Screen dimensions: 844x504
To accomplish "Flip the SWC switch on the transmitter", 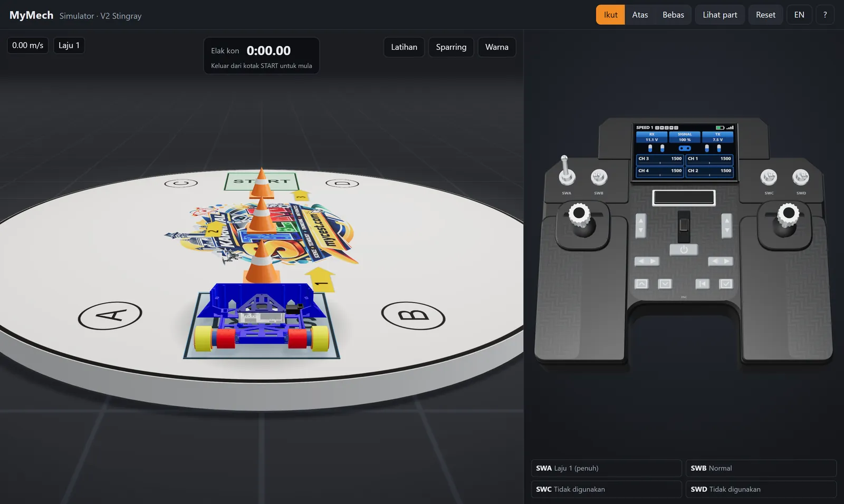I will (769, 177).
